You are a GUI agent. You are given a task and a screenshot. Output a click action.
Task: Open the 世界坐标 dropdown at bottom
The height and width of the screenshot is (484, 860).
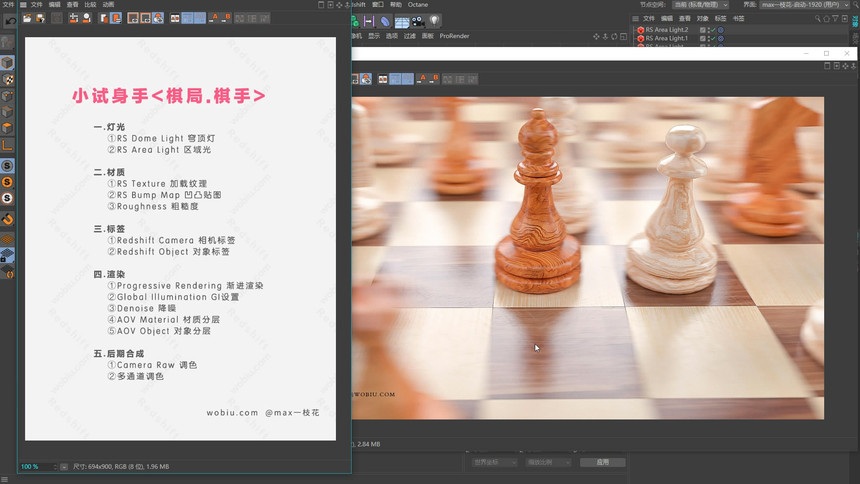495,462
